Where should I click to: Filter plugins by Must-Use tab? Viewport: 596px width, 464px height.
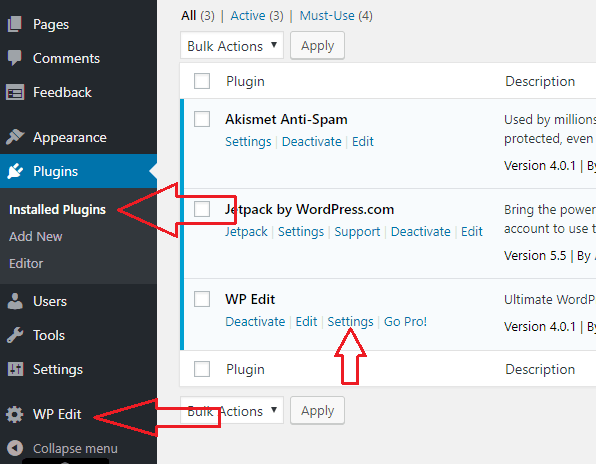point(336,16)
